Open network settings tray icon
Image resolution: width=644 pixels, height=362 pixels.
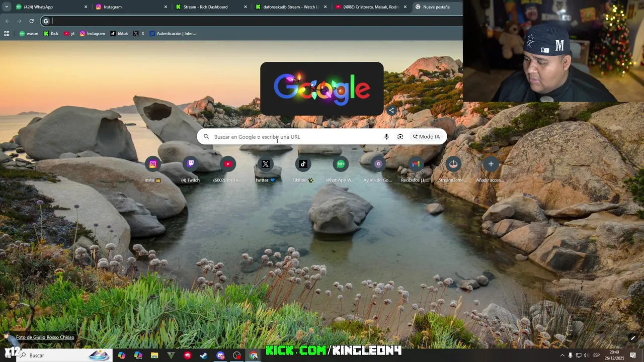(x=578, y=355)
